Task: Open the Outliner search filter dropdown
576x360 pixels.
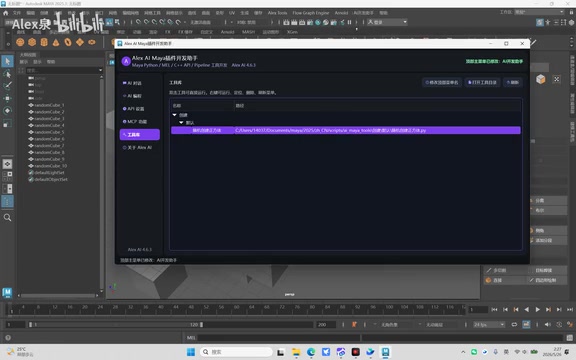Action: click(100, 70)
